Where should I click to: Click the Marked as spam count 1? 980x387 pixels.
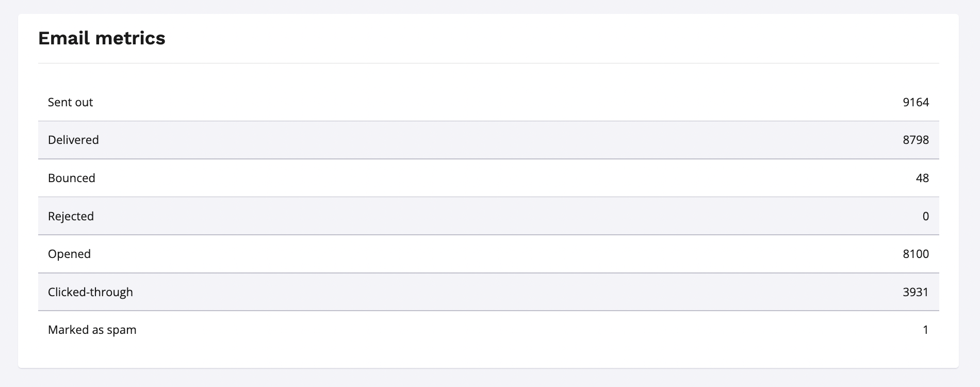[x=925, y=330]
